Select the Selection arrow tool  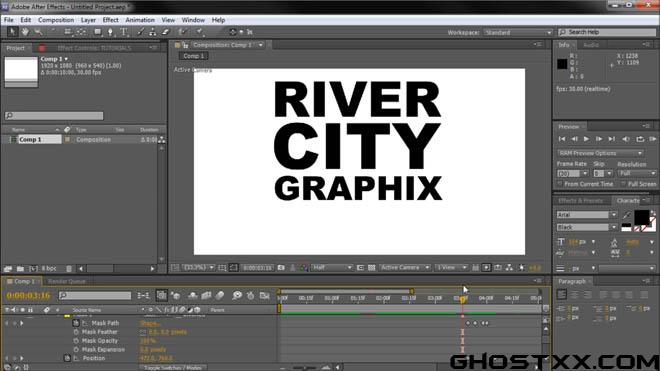[x=12, y=32]
